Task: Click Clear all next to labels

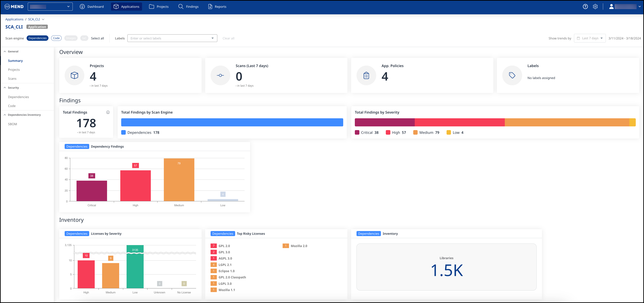Action: pyautogui.click(x=228, y=38)
